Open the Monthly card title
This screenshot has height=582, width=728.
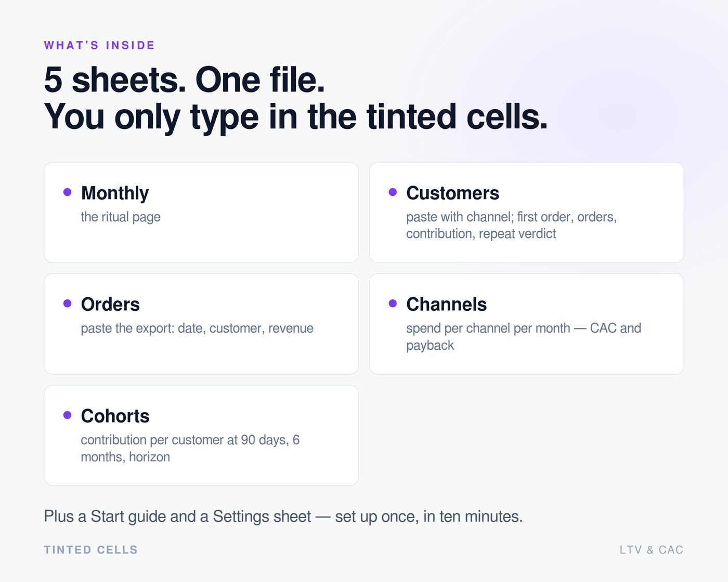[x=115, y=193]
